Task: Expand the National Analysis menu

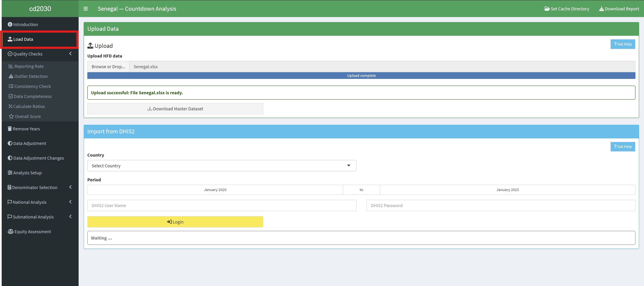Action: (x=70, y=202)
